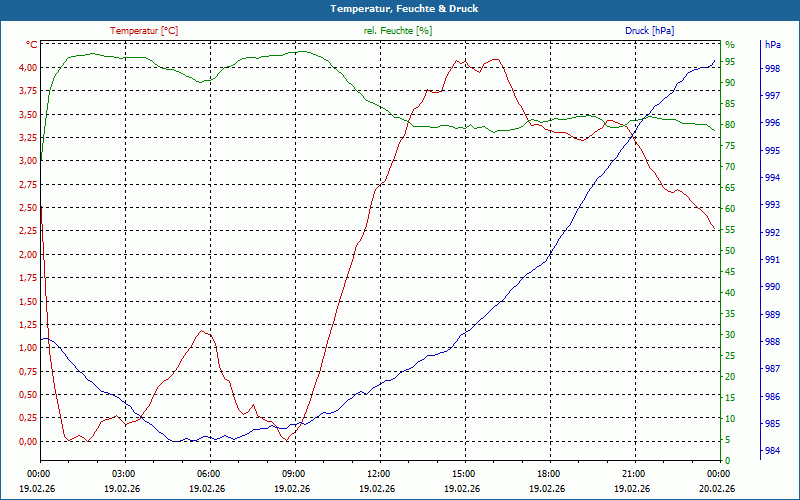Click blue pressure axis value '985'
This screenshot has height=500, width=800.
point(772,423)
